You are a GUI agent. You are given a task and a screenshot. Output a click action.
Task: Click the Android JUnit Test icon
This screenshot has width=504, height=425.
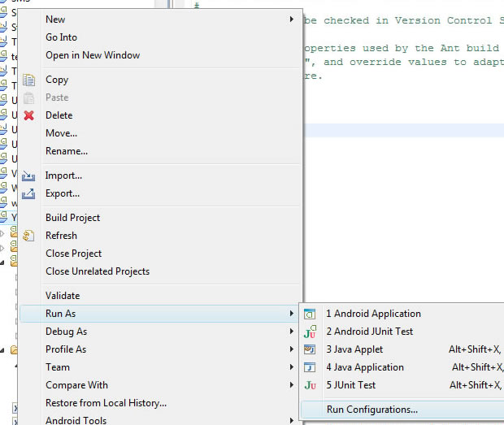310,332
